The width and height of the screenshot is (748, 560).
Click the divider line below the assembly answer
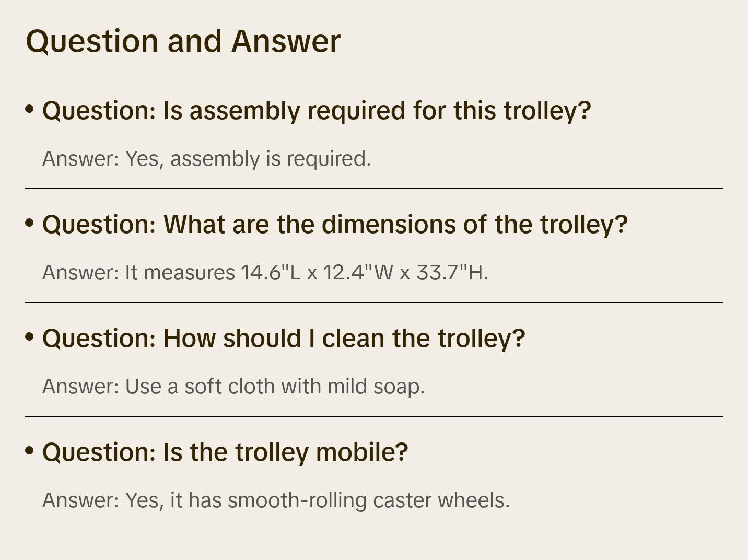click(374, 189)
